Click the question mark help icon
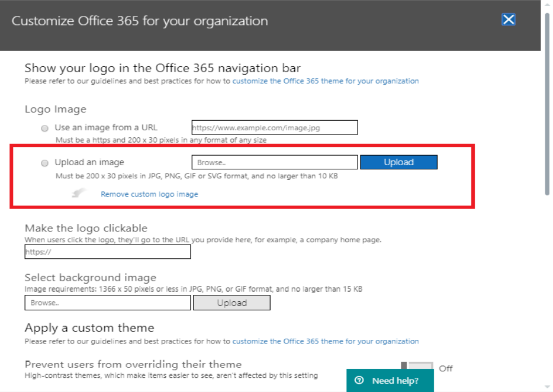This screenshot has height=392, width=553. 359,380
